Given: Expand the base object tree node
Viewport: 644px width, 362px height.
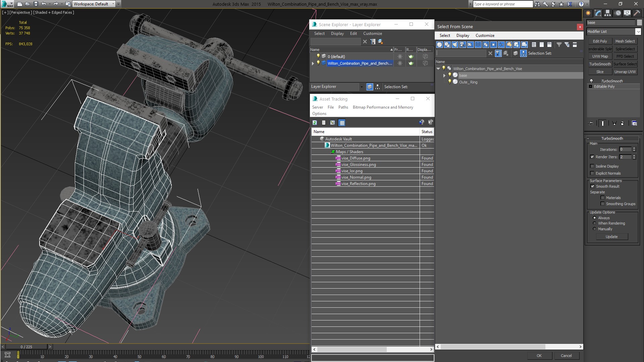Looking at the screenshot, I should pyautogui.click(x=444, y=75).
